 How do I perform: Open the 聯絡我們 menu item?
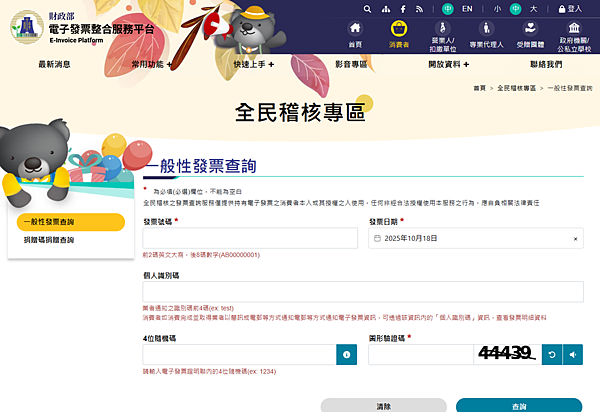(546, 64)
